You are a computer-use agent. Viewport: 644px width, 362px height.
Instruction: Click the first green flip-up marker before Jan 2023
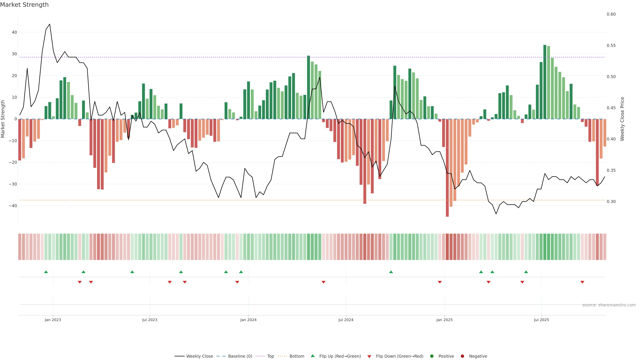click(46, 272)
